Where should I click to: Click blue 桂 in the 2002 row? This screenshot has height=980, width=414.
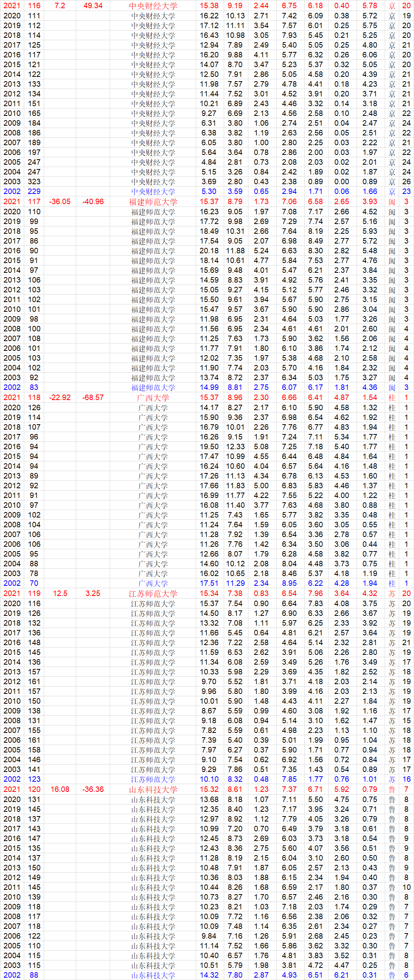coord(392,583)
